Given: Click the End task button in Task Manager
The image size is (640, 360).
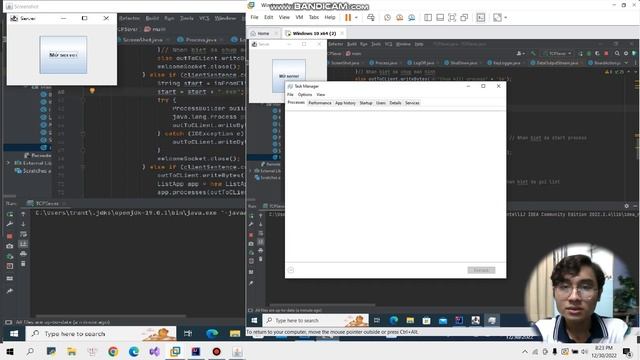Looking at the screenshot, I should (481, 270).
